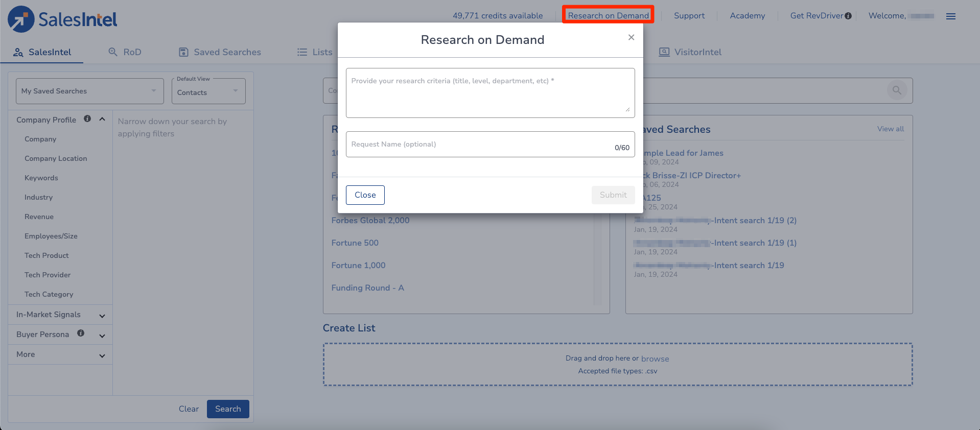Open the Intent search 1/19 (1) entry
This screenshot has height=430, width=980.
tap(715, 243)
